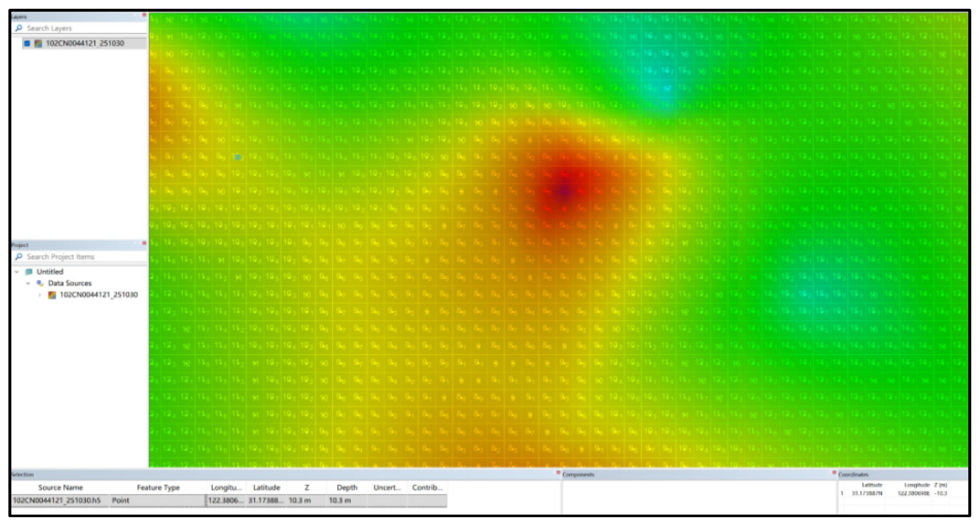Click the dataset icon under Data Sources
The image size is (980, 523).
[52, 295]
